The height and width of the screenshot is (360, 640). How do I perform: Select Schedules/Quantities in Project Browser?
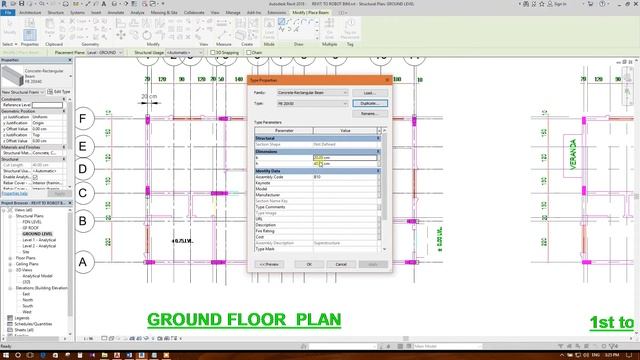33,324
